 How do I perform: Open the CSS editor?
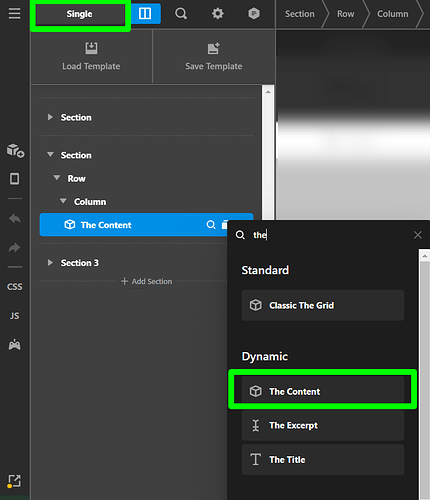[15, 287]
